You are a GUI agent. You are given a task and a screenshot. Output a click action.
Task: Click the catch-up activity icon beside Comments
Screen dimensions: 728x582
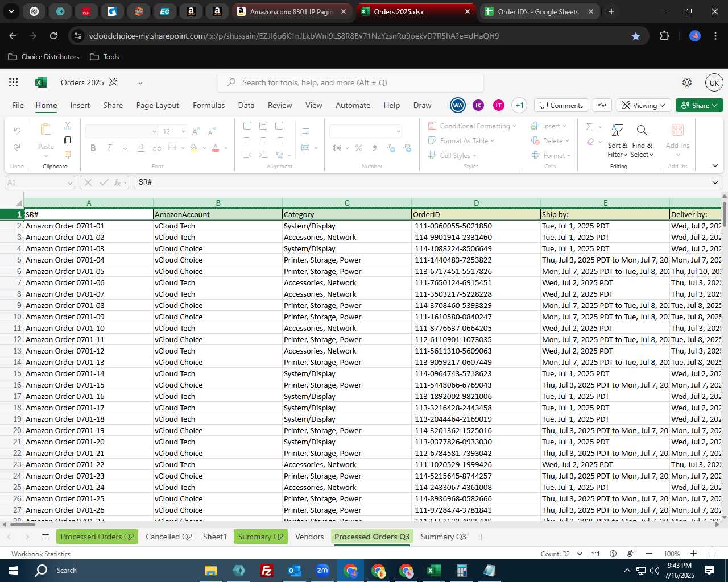[602, 105]
